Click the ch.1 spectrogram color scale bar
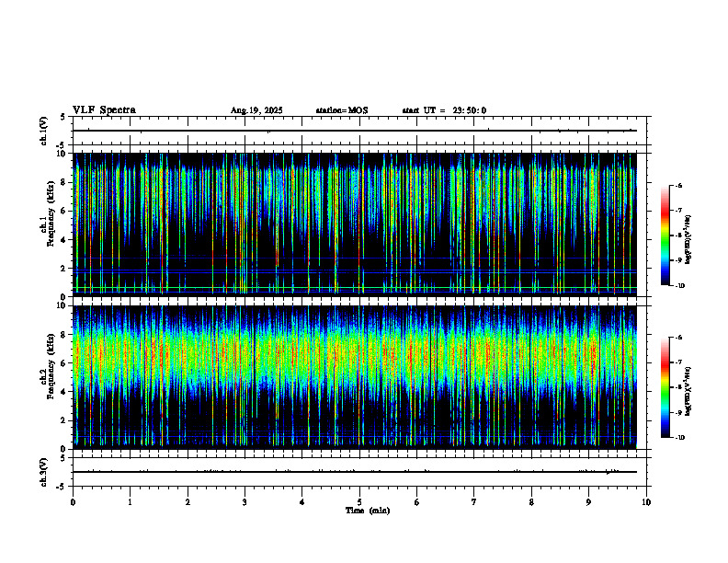 pyautogui.click(x=665, y=236)
